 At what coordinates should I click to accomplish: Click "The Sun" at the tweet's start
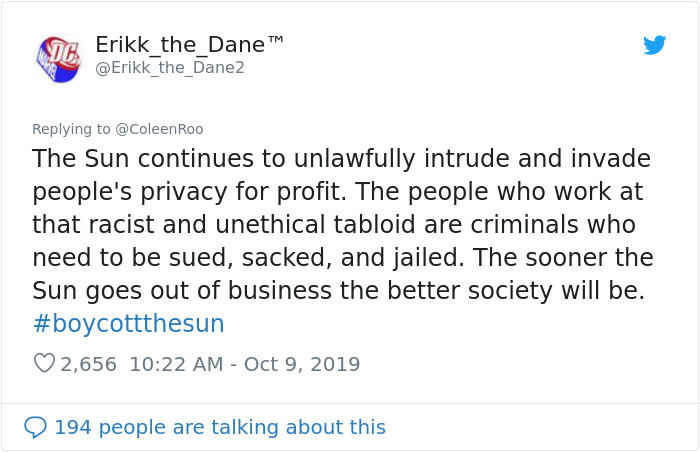[x=73, y=159]
